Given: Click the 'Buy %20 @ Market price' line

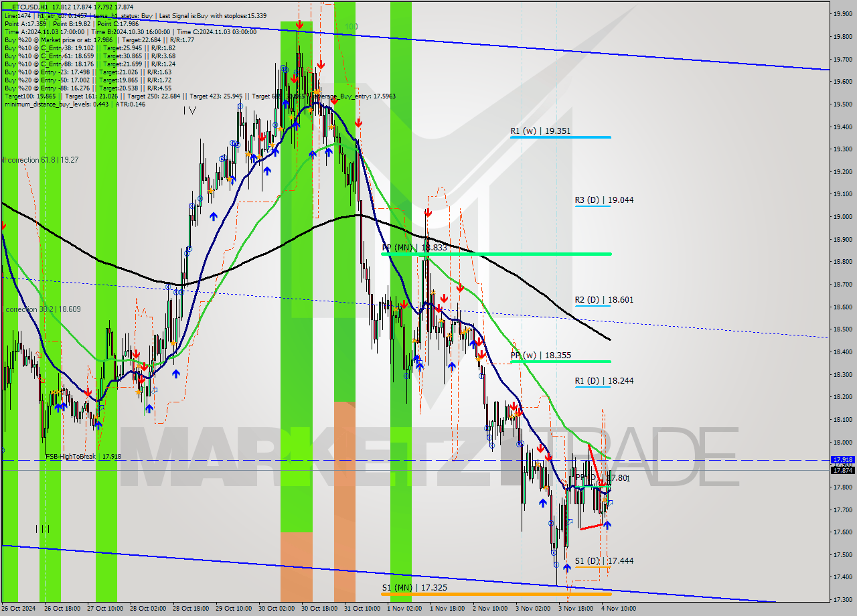Looking at the screenshot, I should tap(99, 40).
